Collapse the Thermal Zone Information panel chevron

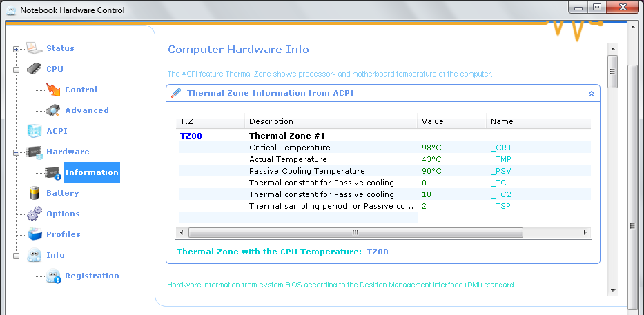pos(592,94)
